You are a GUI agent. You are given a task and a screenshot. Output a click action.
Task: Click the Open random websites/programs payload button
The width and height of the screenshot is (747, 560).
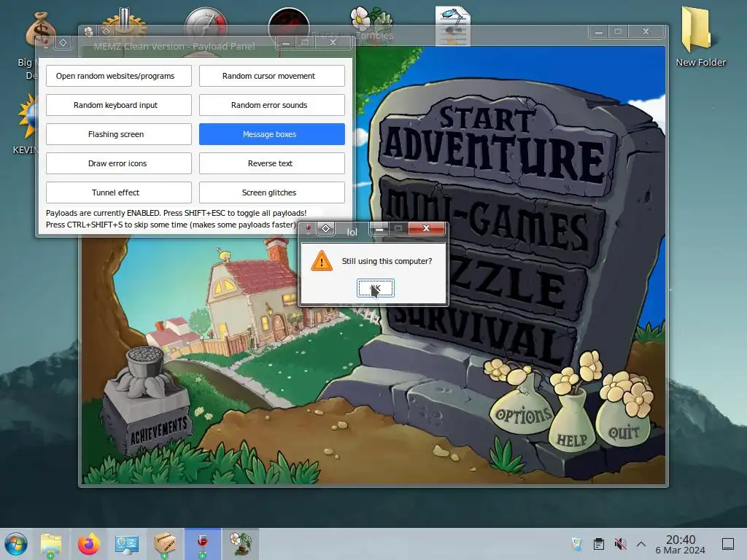119,76
